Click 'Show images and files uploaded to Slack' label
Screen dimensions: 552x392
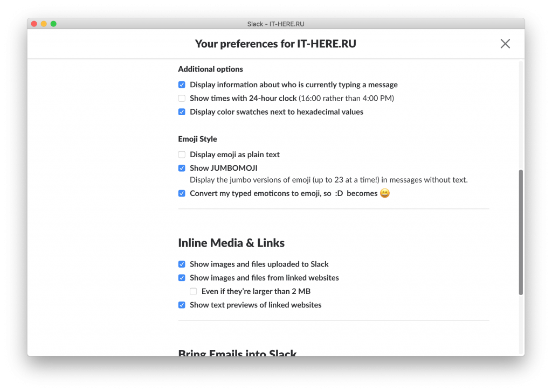[259, 264]
